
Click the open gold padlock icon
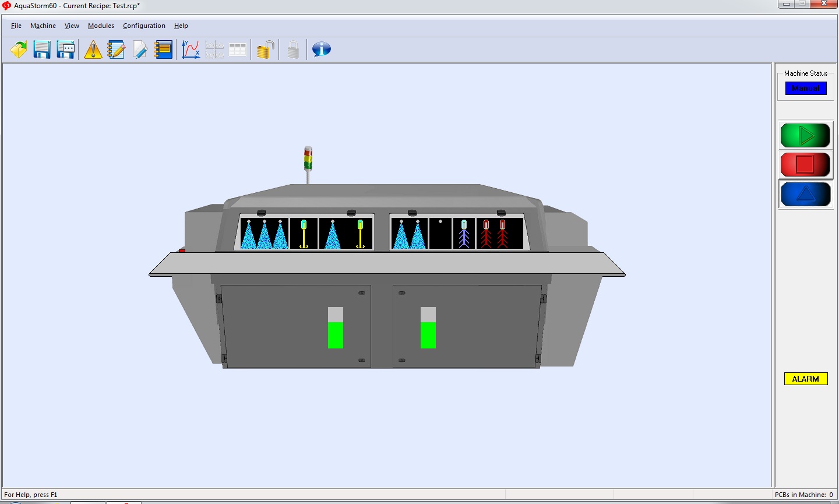pyautogui.click(x=266, y=50)
